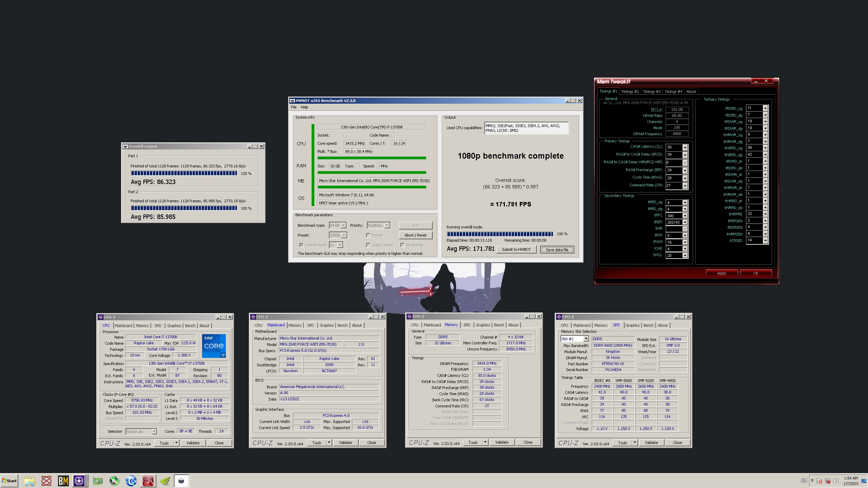Click the red atom-shaped taskbar icon
Screen dimensions: 868x488
[46, 481]
